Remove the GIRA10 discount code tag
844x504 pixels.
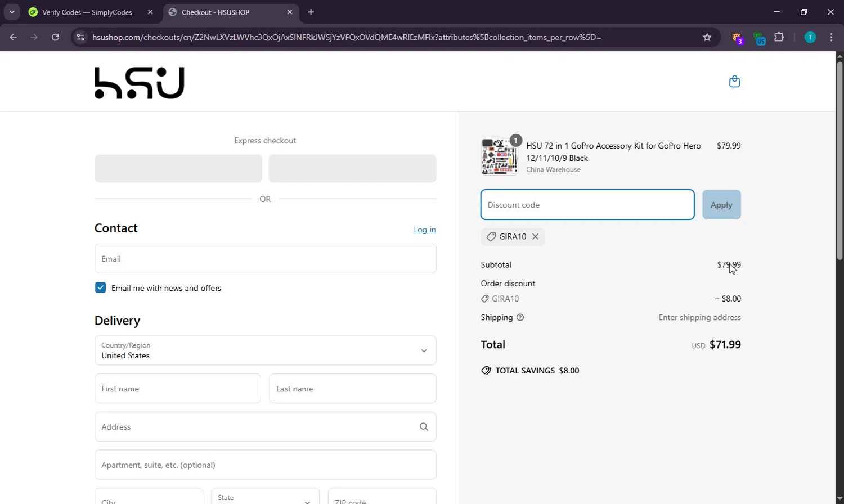(536, 237)
